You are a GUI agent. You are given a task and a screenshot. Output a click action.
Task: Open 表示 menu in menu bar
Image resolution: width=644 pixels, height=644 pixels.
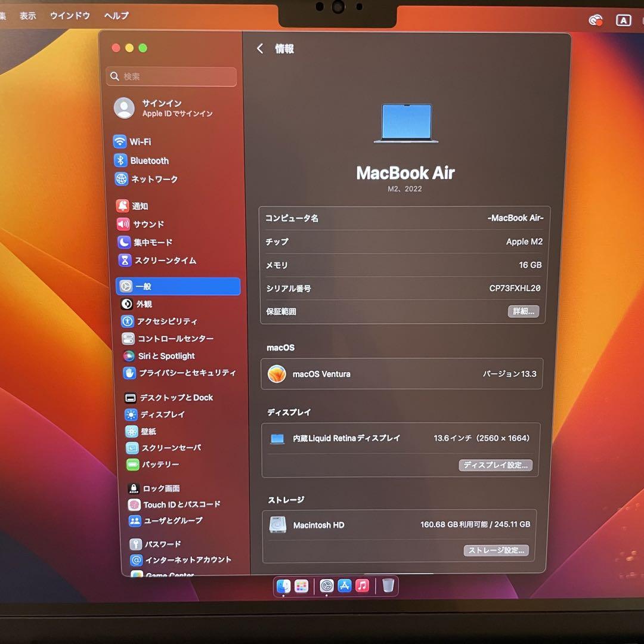point(28,16)
